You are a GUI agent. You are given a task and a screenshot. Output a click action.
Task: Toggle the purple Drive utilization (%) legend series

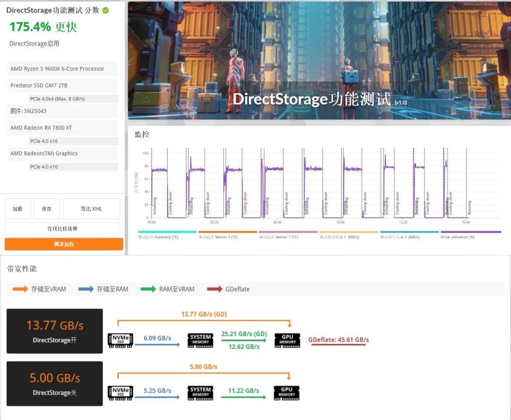pos(471,235)
